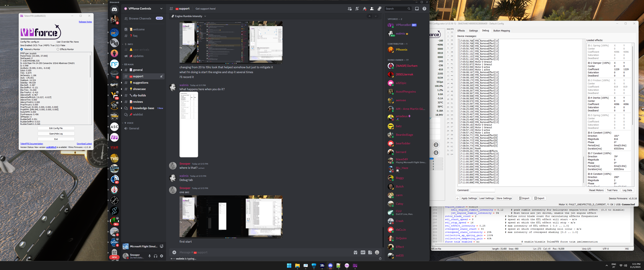Switch to the Settings tab

[x=473, y=31]
